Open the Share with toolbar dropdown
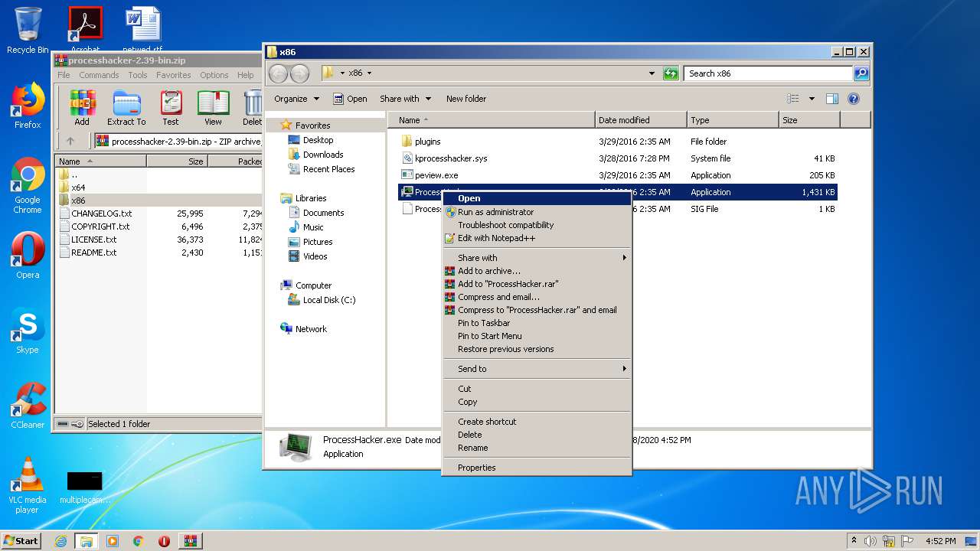Viewport: 980px width, 551px height. tap(405, 99)
